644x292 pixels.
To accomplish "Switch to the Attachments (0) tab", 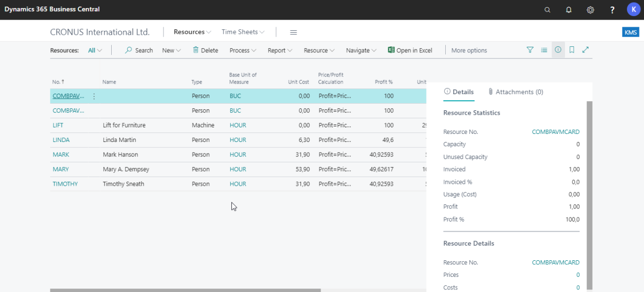I will (516, 92).
